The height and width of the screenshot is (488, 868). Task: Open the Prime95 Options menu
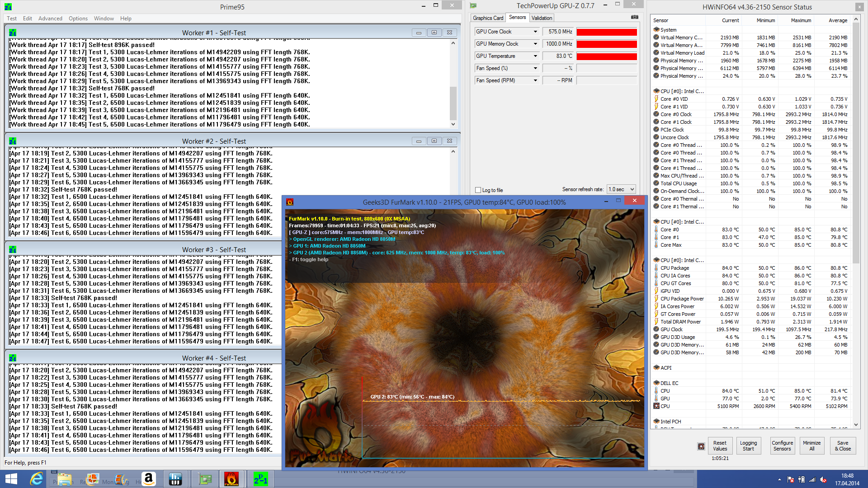pyautogui.click(x=78, y=19)
